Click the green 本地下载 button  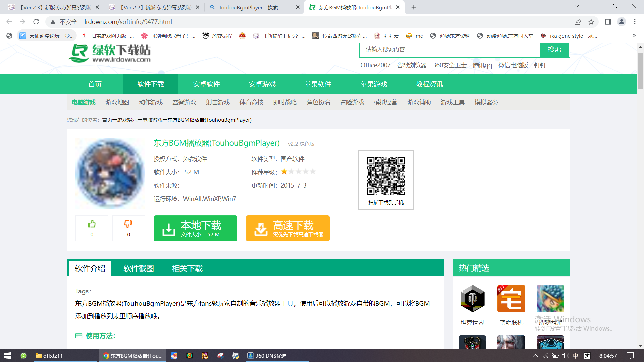click(x=195, y=228)
